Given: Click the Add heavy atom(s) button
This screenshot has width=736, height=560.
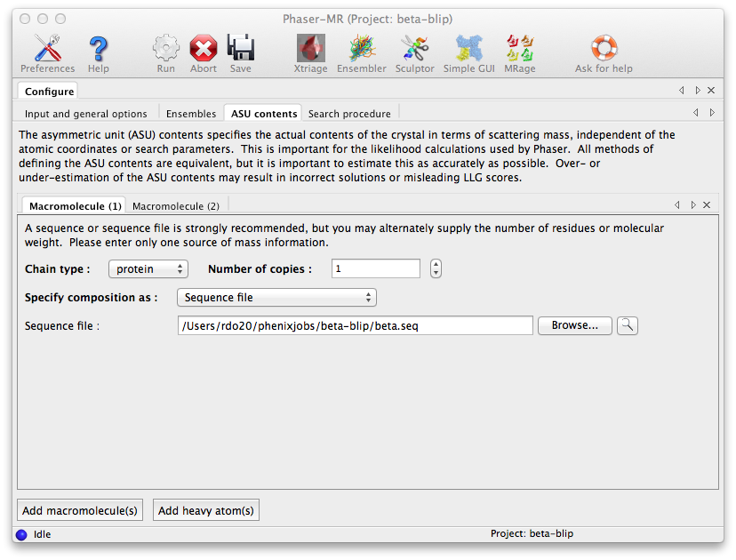Looking at the screenshot, I should 205,509.
